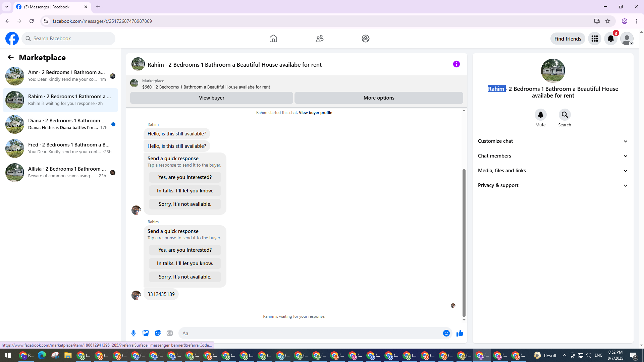Send first 'Sorry, it's not available.' reply
The width and height of the screenshot is (644, 362).
tap(185, 204)
